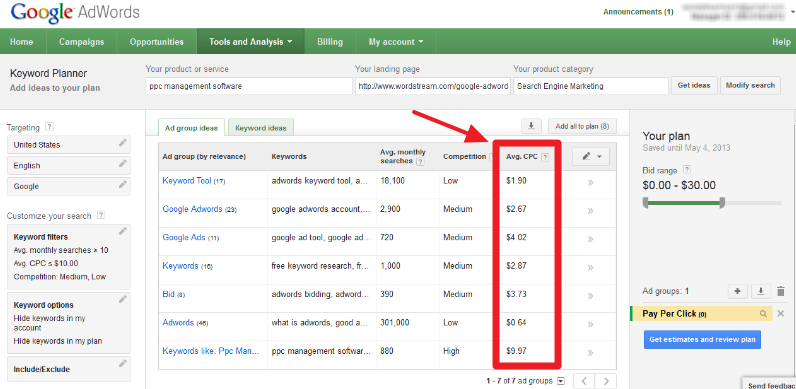Click Your product category field
Screen dimensions: 796x389
pos(591,86)
